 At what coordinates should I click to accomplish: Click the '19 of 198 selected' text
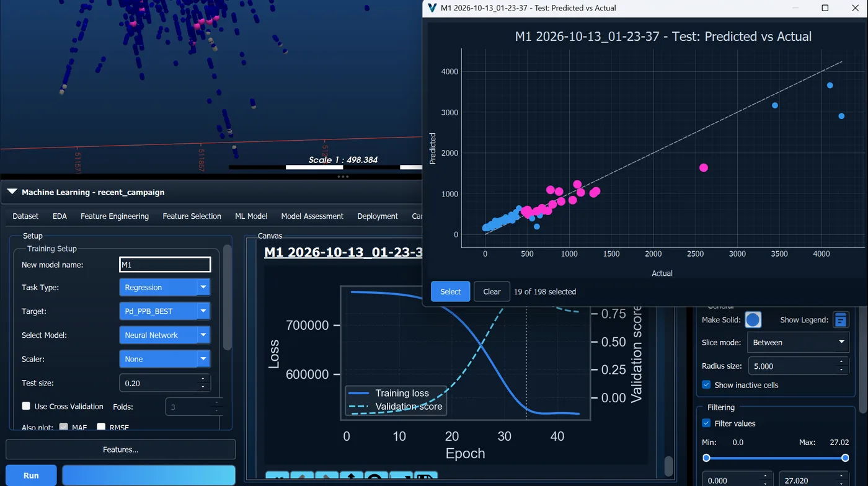coord(545,291)
